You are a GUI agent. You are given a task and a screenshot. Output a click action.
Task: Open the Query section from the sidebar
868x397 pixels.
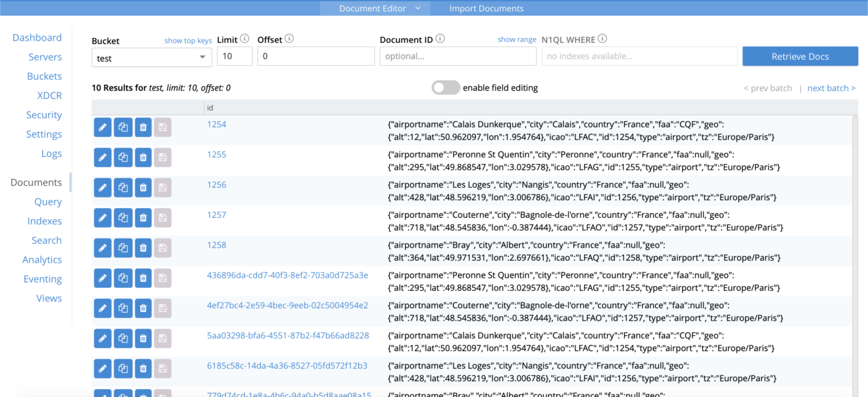[48, 201]
